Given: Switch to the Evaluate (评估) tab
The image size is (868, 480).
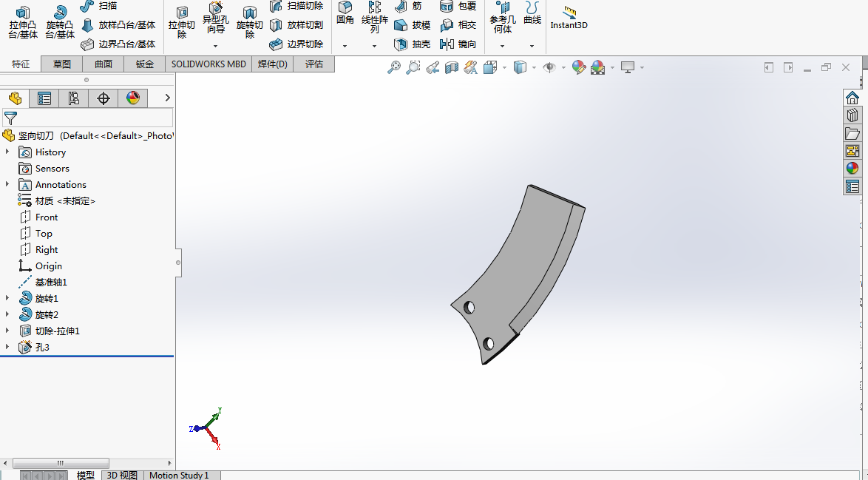Looking at the screenshot, I should click(x=314, y=64).
